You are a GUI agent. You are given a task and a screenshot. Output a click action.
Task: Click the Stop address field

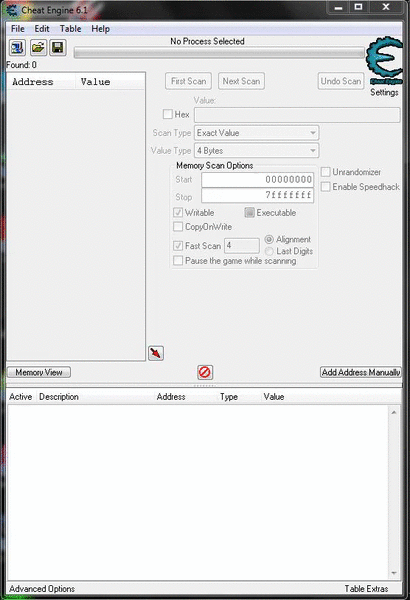258,196
